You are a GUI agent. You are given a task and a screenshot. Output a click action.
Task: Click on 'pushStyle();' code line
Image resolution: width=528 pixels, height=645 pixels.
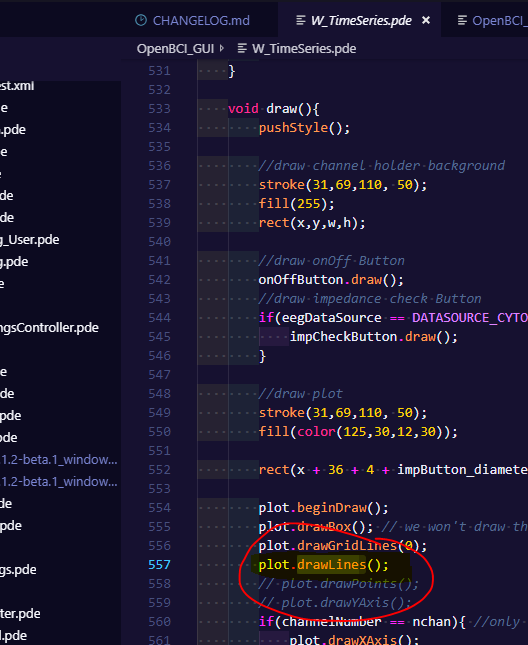point(304,128)
